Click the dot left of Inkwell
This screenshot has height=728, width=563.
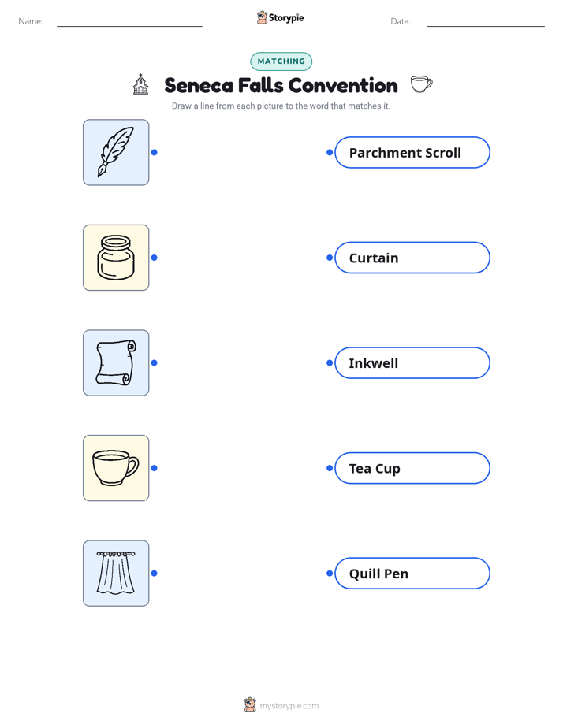(x=330, y=362)
